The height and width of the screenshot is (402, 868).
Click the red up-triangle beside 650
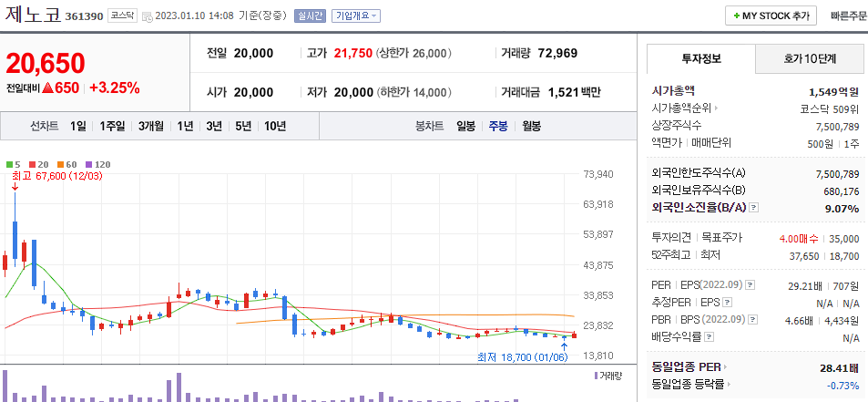[x=47, y=88]
